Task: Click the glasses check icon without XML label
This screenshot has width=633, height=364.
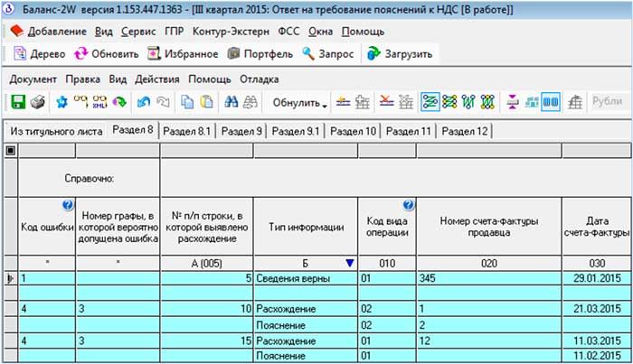Action: pyautogui.click(x=80, y=102)
